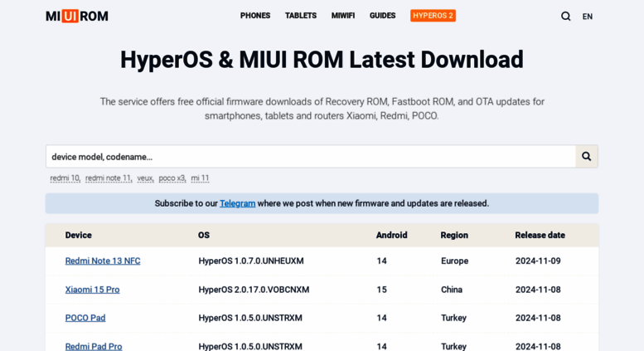
Task: Select text 'HyperOS 1.0.7.0.UNHEUXM'
Action: point(251,261)
